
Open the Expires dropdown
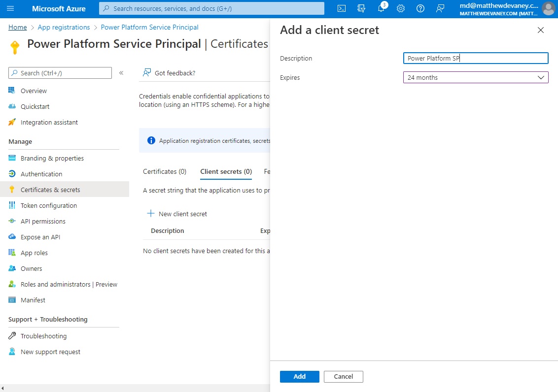coord(475,77)
